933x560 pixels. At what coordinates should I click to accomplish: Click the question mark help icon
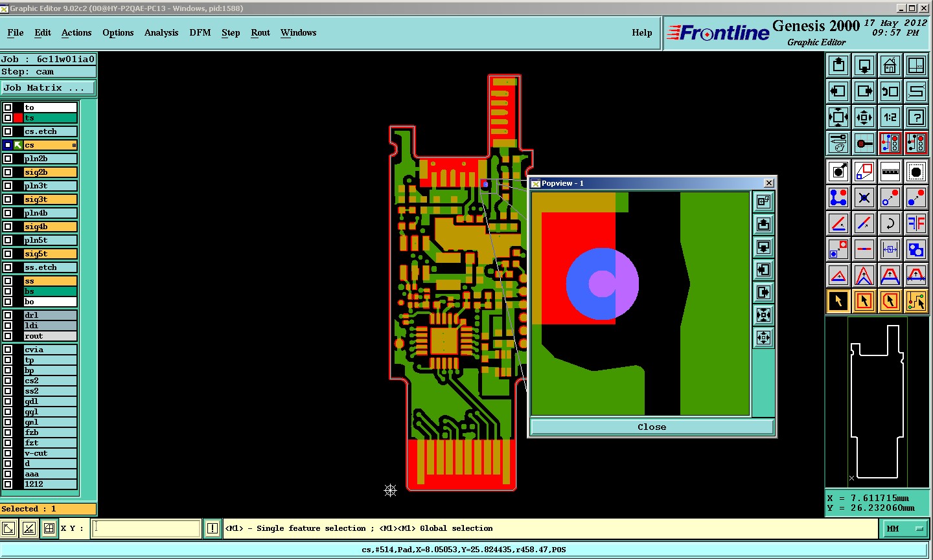916,117
